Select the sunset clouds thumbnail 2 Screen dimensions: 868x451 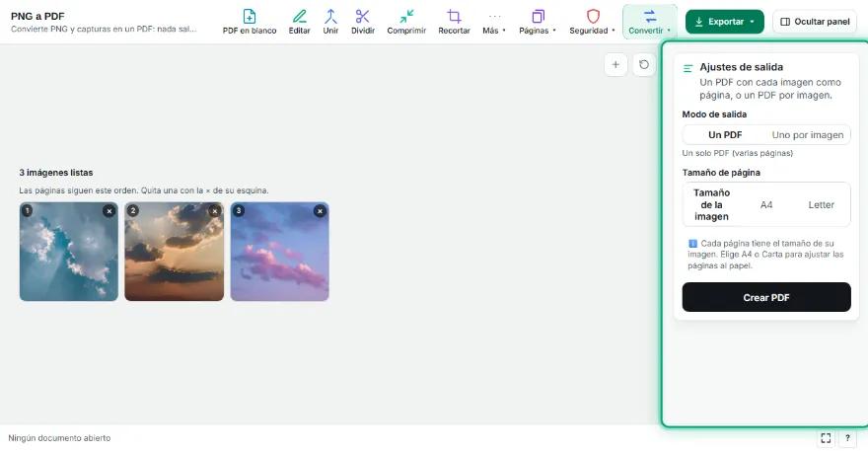click(x=175, y=252)
